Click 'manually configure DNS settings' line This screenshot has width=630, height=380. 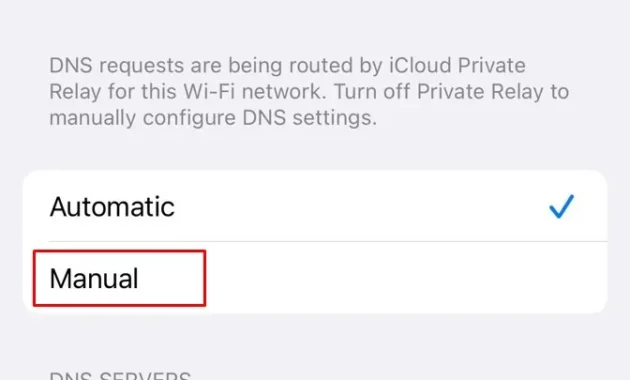pyautogui.click(x=213, y=118)
